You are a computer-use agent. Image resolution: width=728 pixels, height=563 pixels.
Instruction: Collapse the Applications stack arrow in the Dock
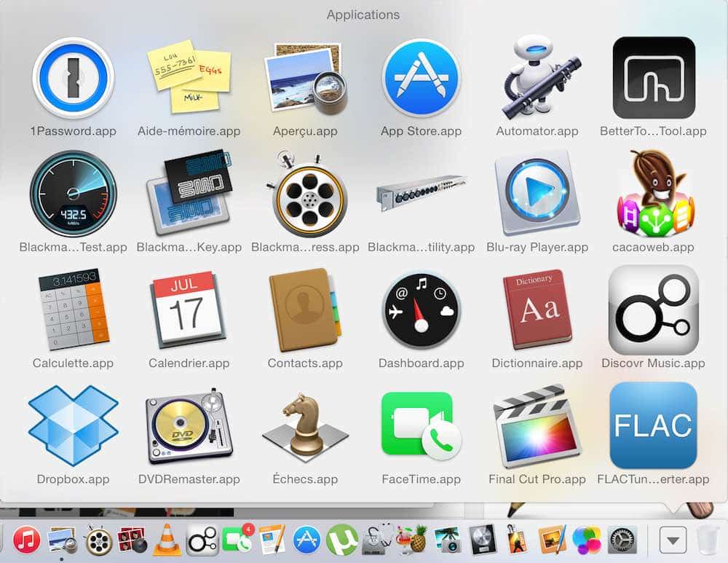673,540
